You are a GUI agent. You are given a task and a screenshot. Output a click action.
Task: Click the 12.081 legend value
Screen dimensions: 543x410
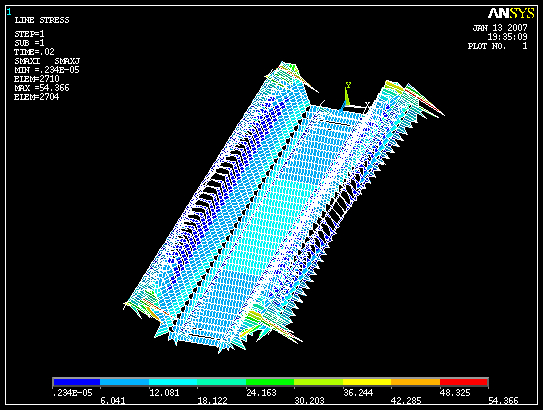click(164, 393)
